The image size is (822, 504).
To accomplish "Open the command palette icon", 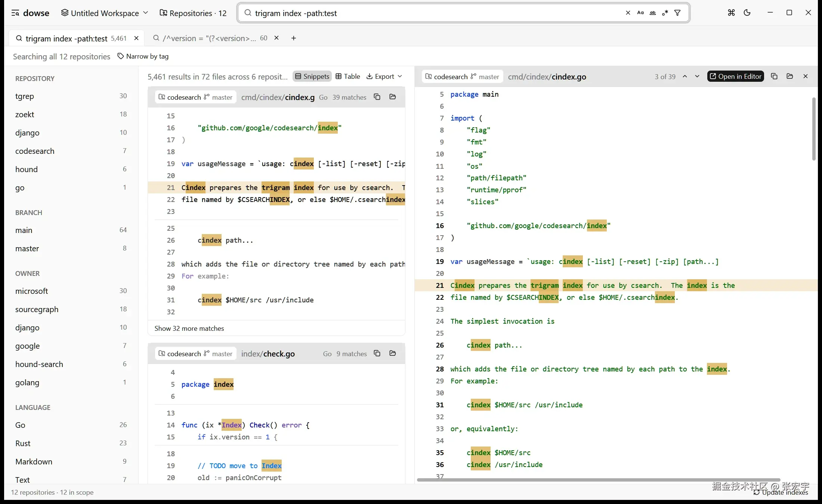I will coord(731,13).
